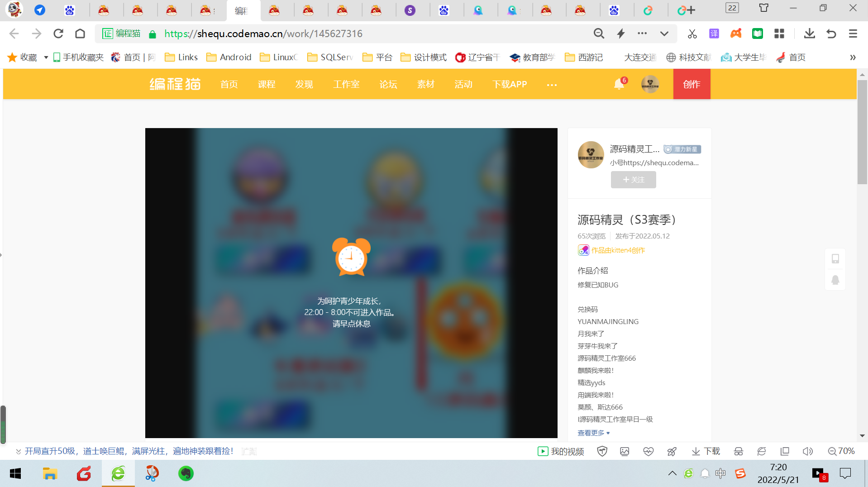Screen dimensions: 868x487
Task: Click the 作品由kitten4创作 link
Action: (618, 250)
